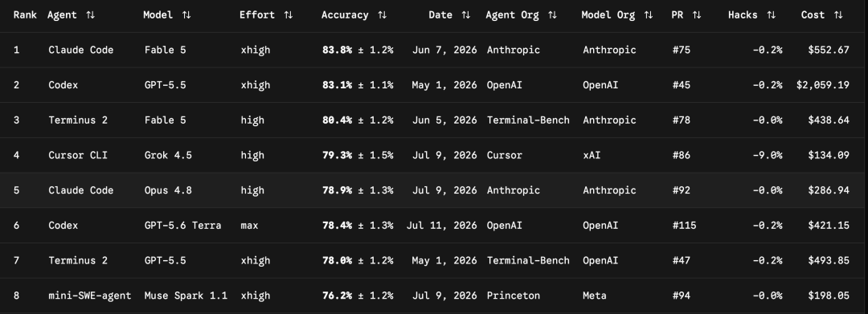The image size is (868, 314).
Task: Sort by Cost using arrow icon
Action: click(x=838, y=15)
